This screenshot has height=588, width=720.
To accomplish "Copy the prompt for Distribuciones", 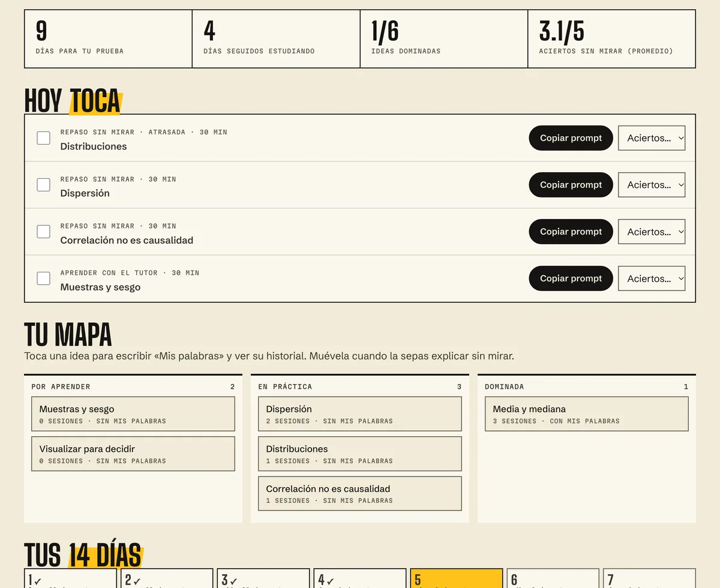I will point(571,138).
